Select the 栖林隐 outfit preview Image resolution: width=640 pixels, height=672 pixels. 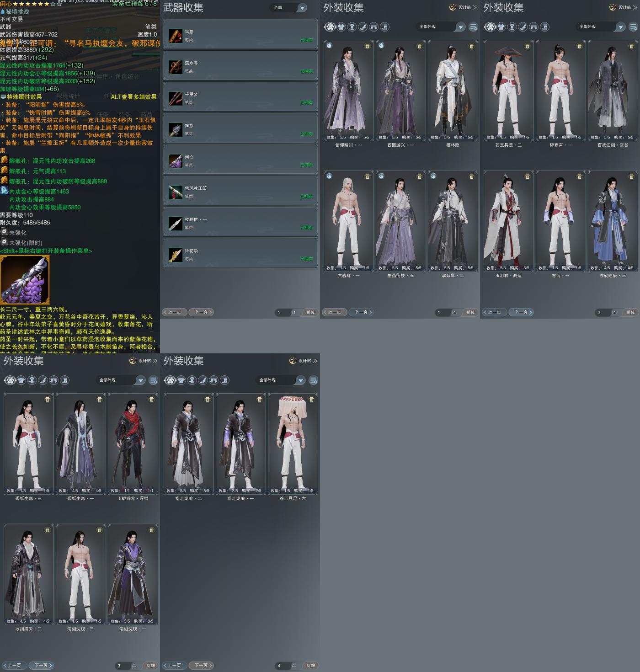453,91
